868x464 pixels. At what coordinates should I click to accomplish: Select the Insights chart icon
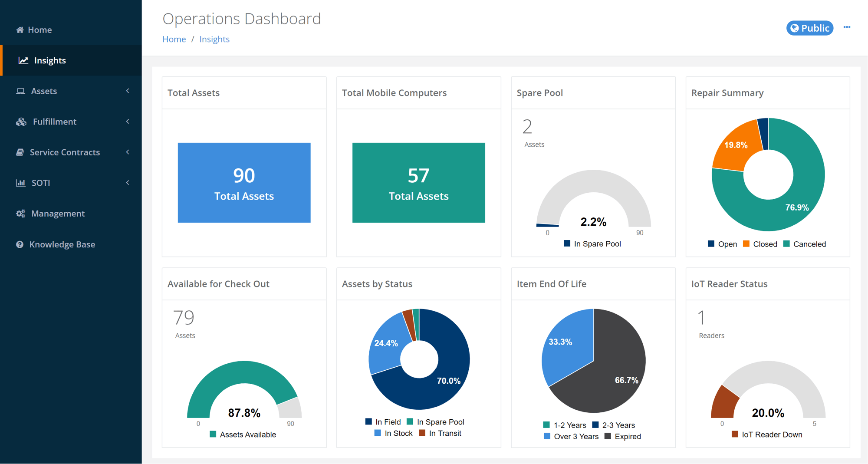[x=23, y=60]
